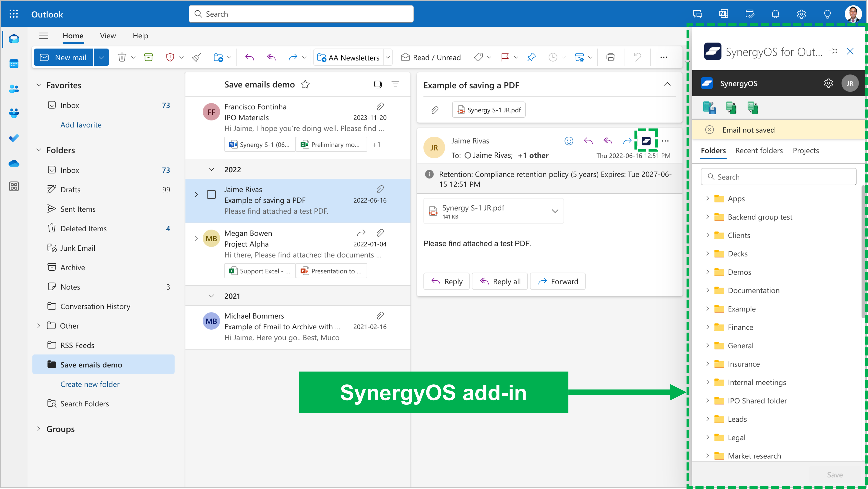Click Reply all arrows in the ribbon

(x=271, y=57)
